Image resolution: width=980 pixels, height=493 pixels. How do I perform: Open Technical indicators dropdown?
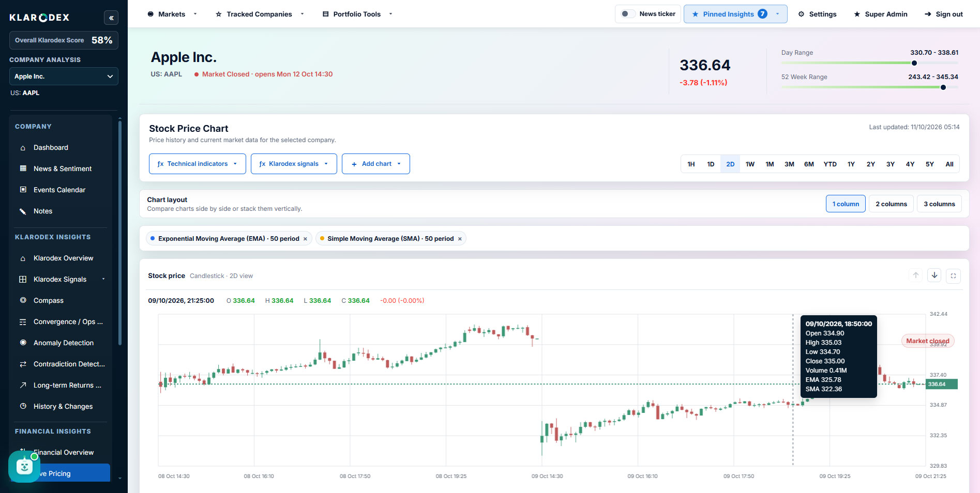click(197, 164)
